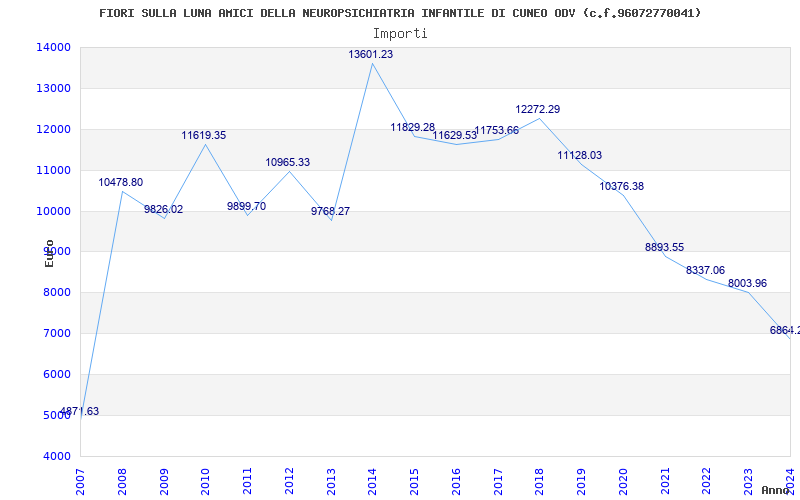Click the 8003.96 value label
This screenshot has width=800, height=500.
click(x=747, y=283)
